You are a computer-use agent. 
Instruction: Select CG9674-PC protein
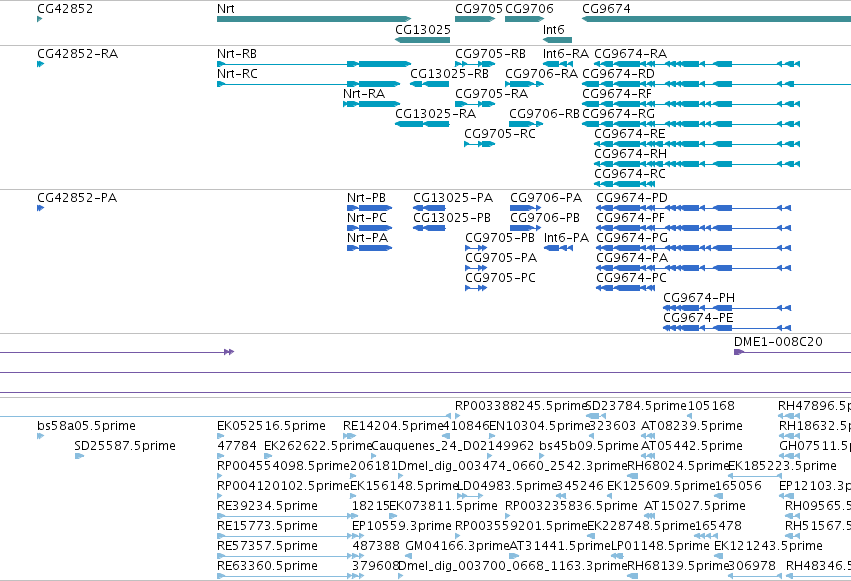(625, 289)
